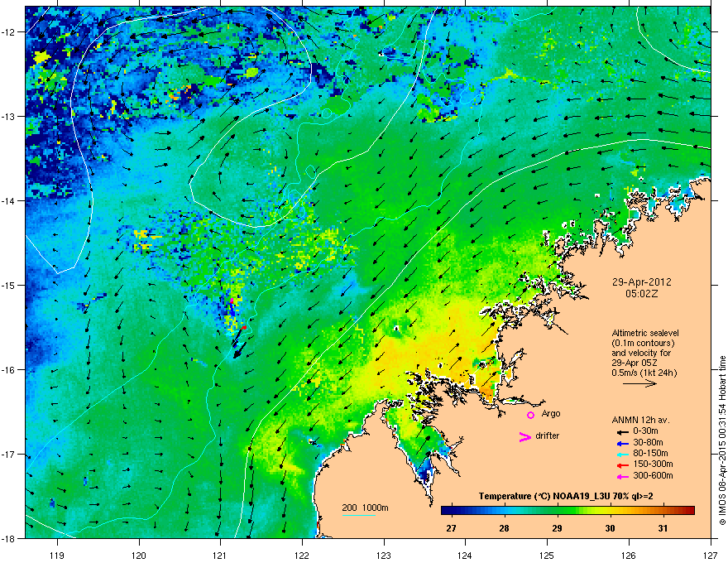This screenshot has width=728, height=563.
Task: Click the Argo legend label
Action: click(x=551, y=413)
